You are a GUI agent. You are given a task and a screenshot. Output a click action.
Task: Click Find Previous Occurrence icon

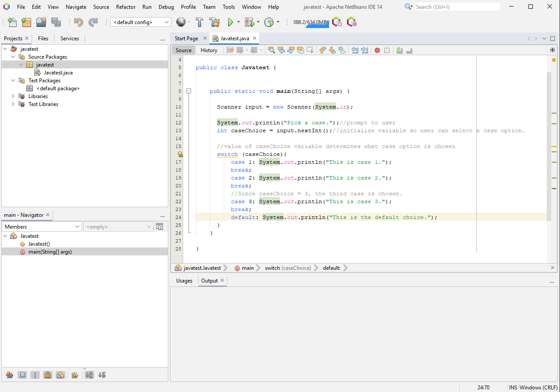[281, 50]
